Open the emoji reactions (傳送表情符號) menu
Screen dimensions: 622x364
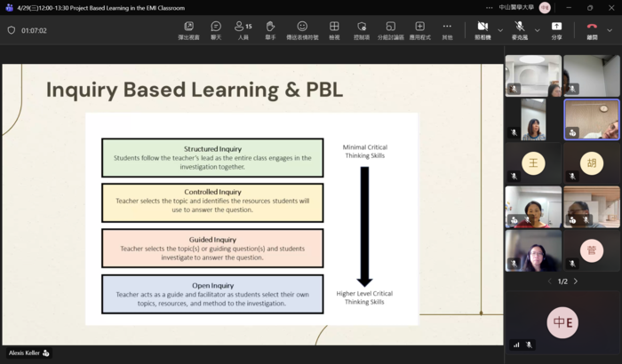(302, 30)
